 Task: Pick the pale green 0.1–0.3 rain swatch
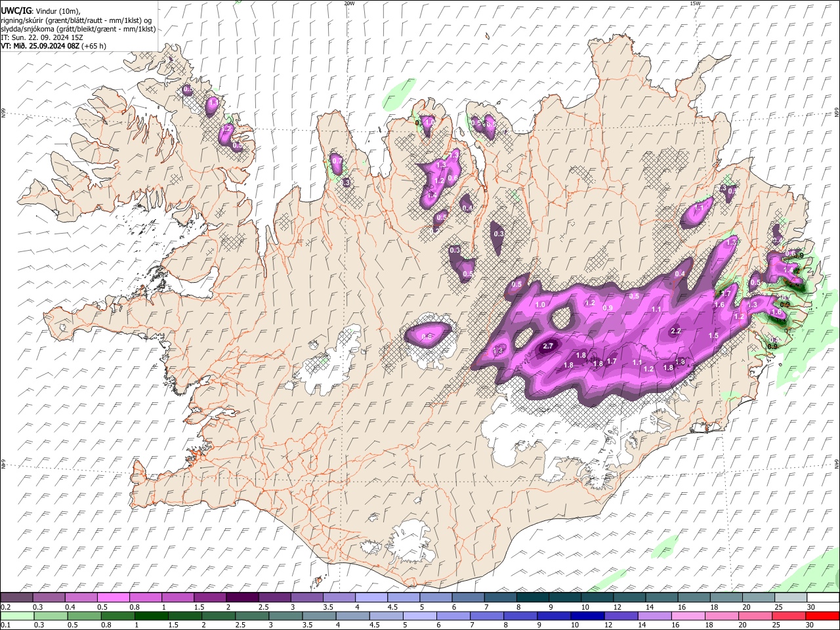tap(17, 616)
